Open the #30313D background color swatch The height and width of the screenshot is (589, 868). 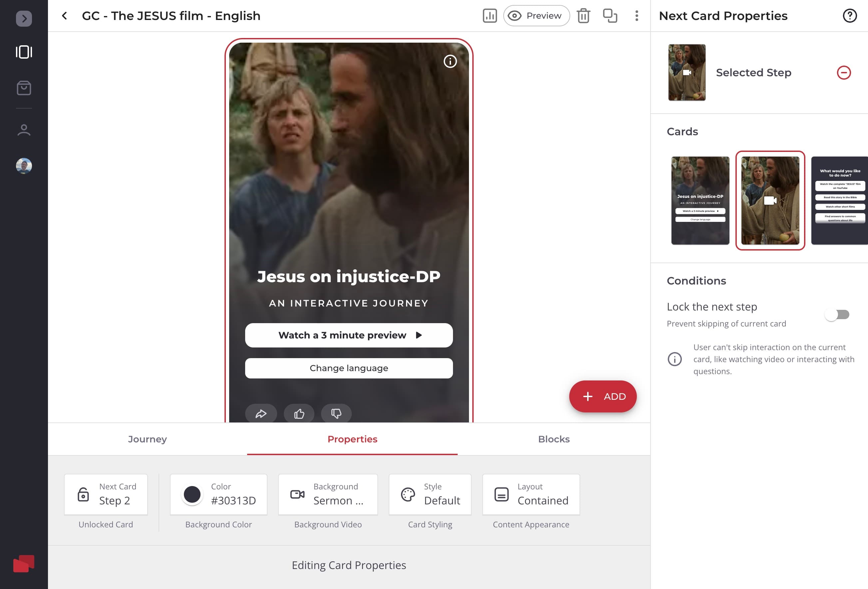point(218,494)
